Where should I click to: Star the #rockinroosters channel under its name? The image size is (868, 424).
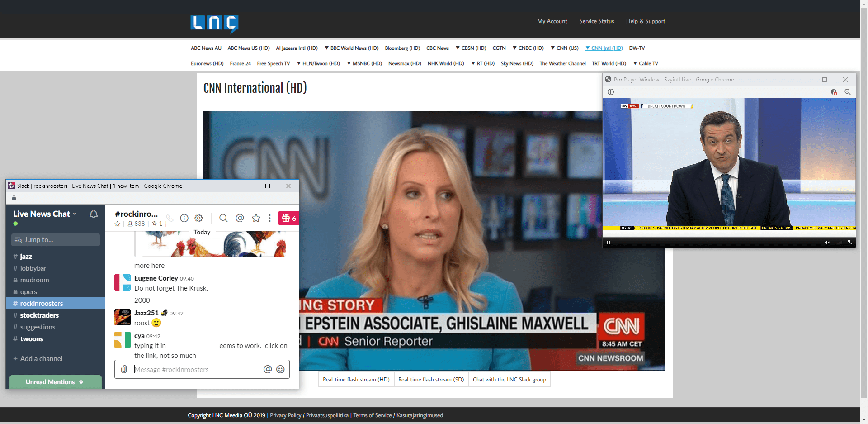pyautogui.click(x=118, y=224)
